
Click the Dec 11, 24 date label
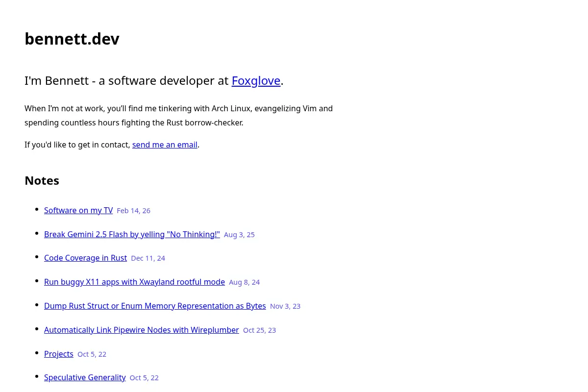click(148, 258)
